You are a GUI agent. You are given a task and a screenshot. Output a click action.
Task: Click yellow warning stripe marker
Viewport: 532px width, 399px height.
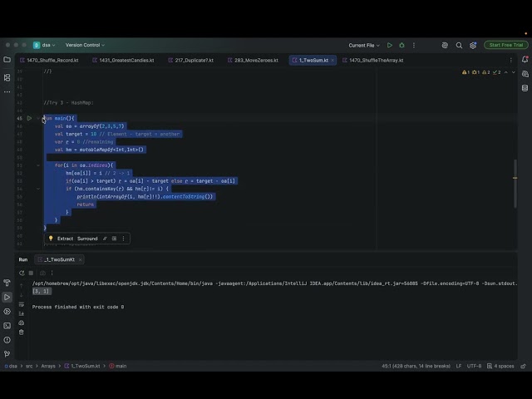point(515,178)
